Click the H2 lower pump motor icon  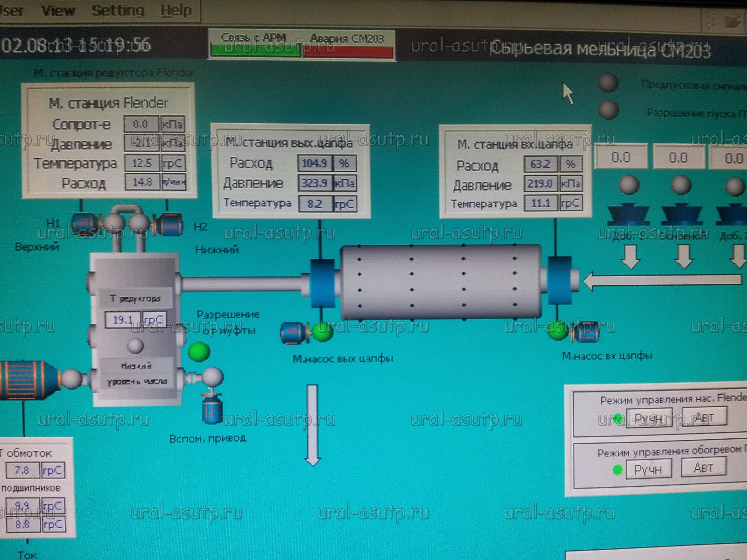pos(169,224)
